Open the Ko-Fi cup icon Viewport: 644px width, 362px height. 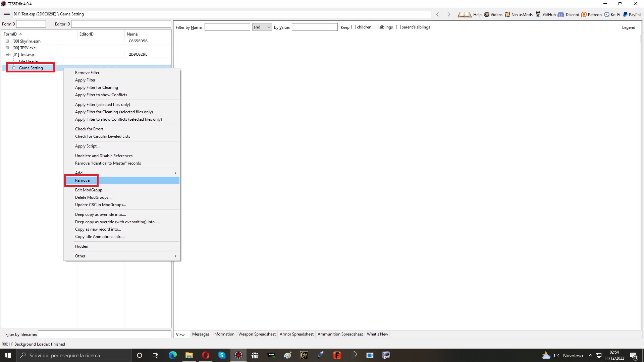pos(607,14)
